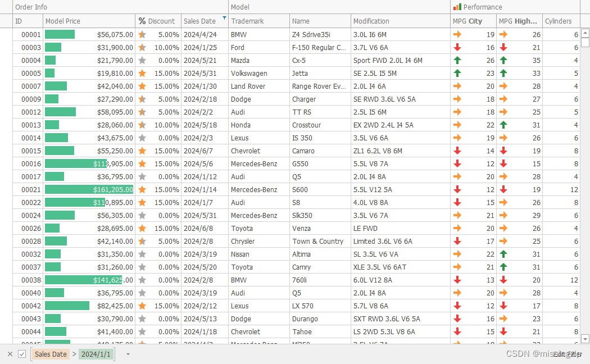
Task: Click MPG Highway green arrow for Honda Crosstour
Action: 503,125
